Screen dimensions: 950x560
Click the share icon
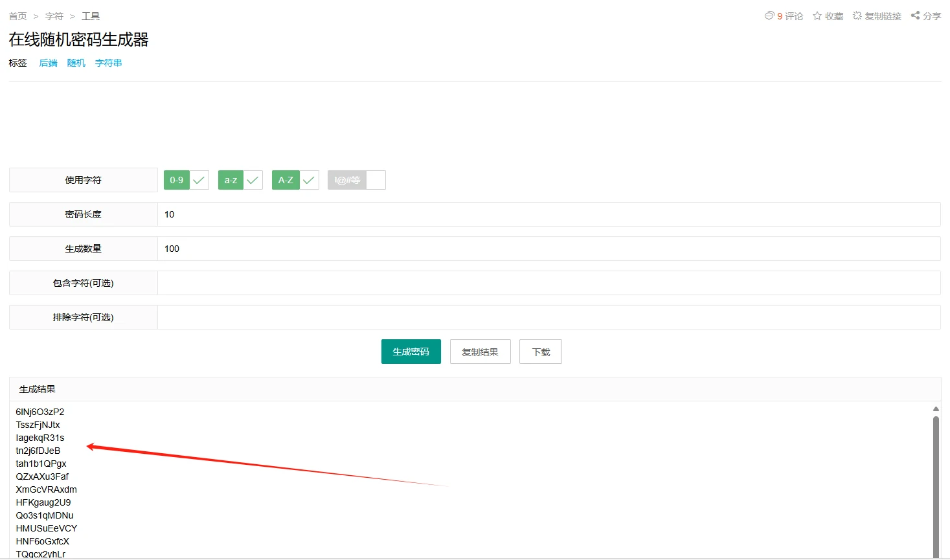coord(916,16)
